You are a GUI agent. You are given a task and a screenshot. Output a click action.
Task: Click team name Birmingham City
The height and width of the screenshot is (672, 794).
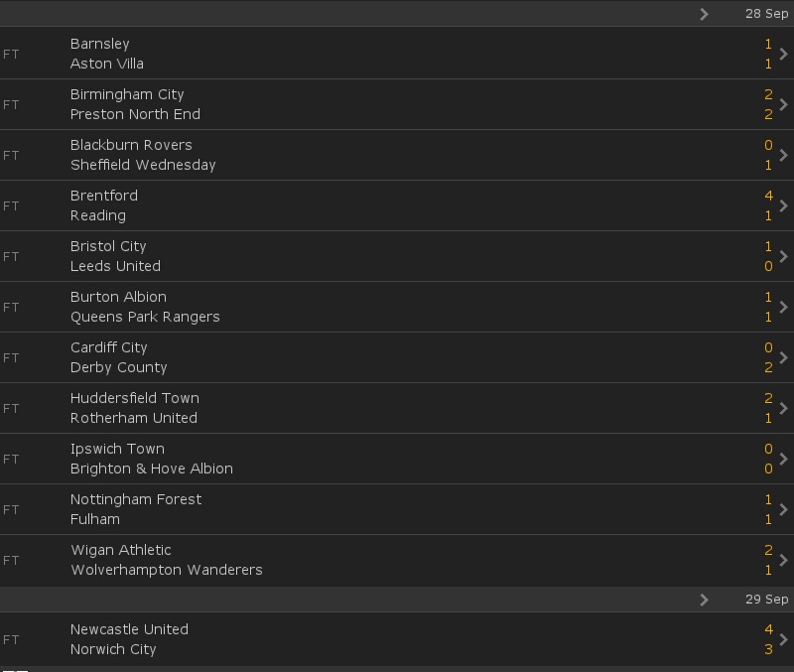tap(127, 94)
